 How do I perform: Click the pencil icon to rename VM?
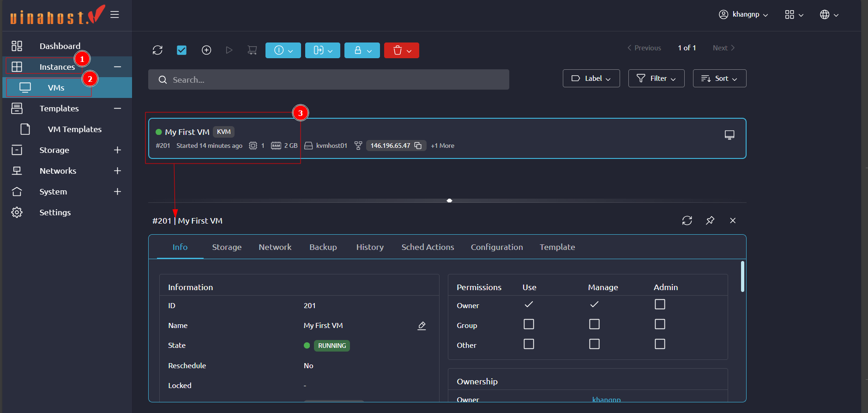pyautogui.click(x=422, y=326)
